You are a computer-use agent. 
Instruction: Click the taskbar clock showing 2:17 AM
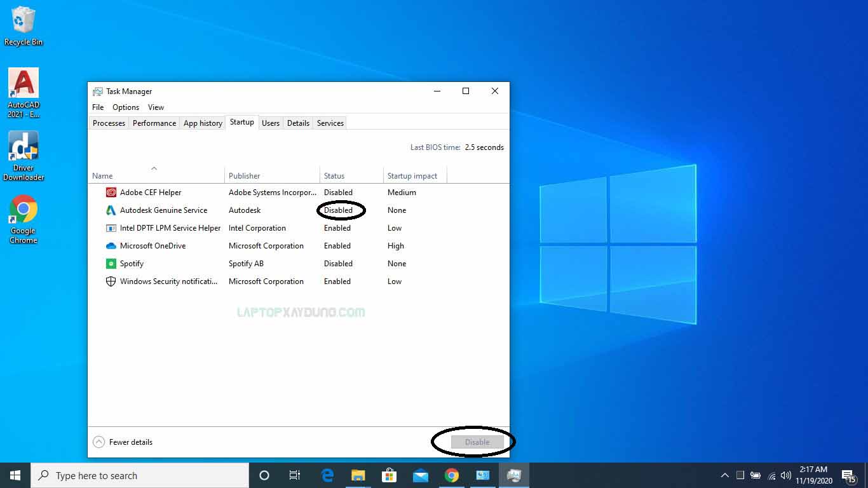tap(813, 475)
